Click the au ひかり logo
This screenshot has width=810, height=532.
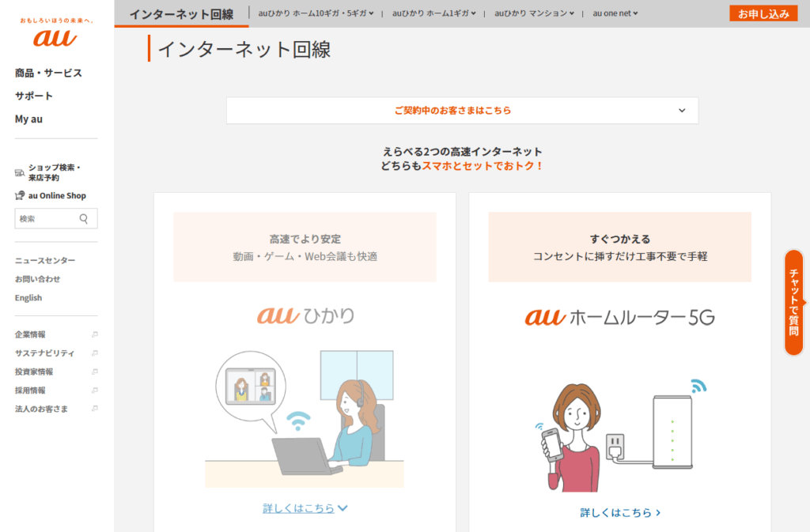click(305, 315)
